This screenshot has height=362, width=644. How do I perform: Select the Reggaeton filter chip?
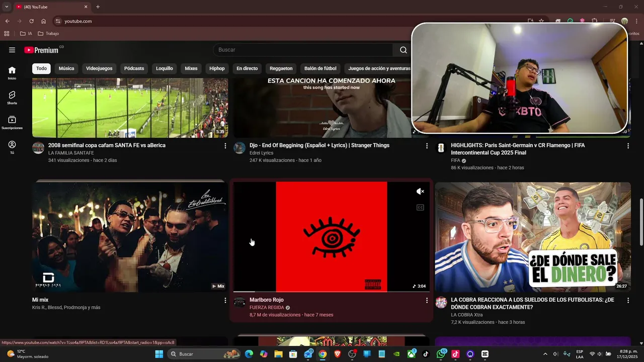(281, 68)
